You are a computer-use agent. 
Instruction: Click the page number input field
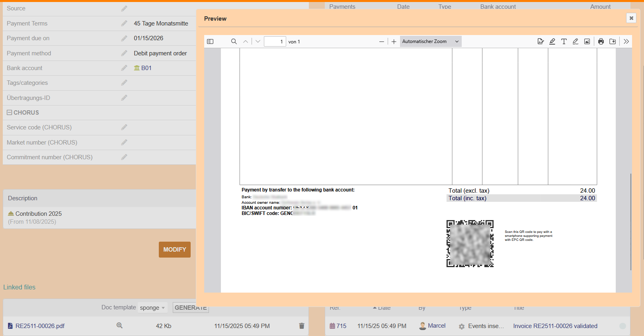pyautogui.click(x=275, y=41)
